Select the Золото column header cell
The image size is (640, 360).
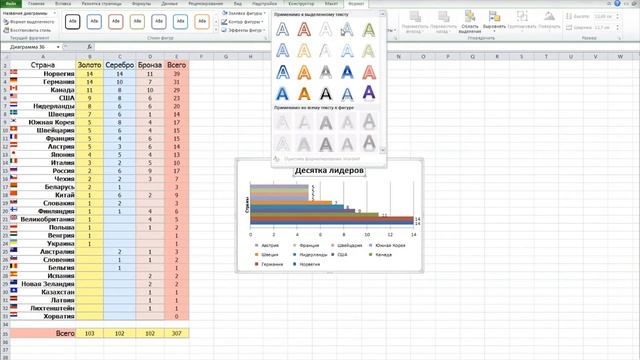pyautogui.click(x=89, y=65)
